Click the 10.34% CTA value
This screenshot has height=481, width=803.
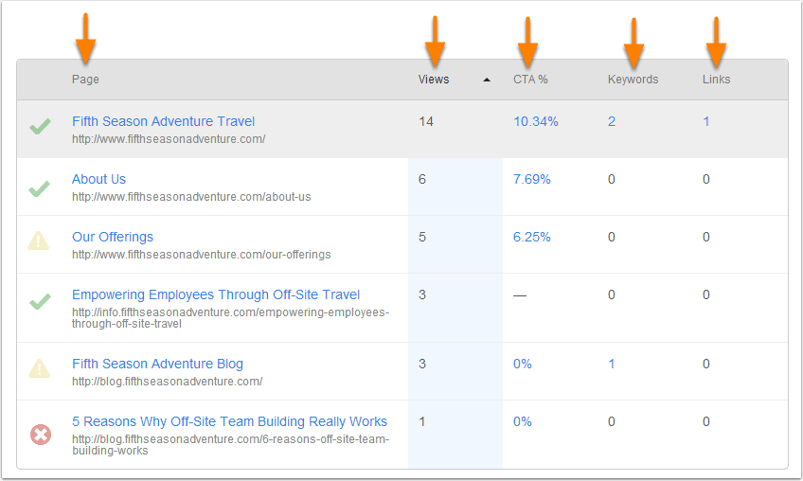pyautogui.click(x=536, y=121)
